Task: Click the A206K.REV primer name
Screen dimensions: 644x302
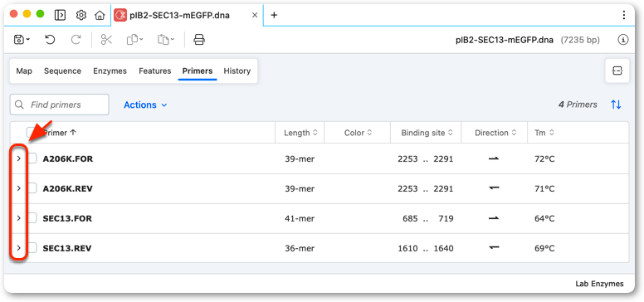Action: click(68, 189)
